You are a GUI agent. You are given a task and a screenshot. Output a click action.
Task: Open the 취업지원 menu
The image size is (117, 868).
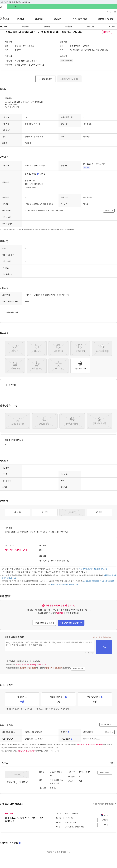pyautogui.click(x=39, y=19)
